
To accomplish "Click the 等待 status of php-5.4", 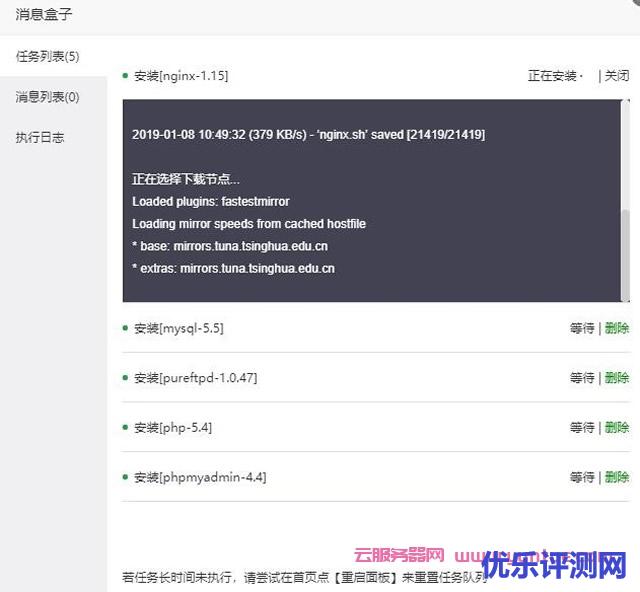I will click(582, 427).
